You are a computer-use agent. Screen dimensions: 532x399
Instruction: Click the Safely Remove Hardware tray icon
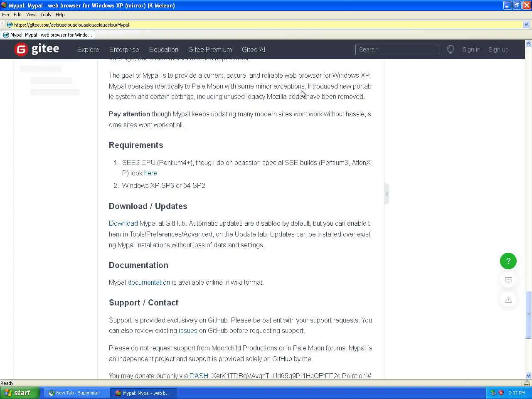(493, 393)
